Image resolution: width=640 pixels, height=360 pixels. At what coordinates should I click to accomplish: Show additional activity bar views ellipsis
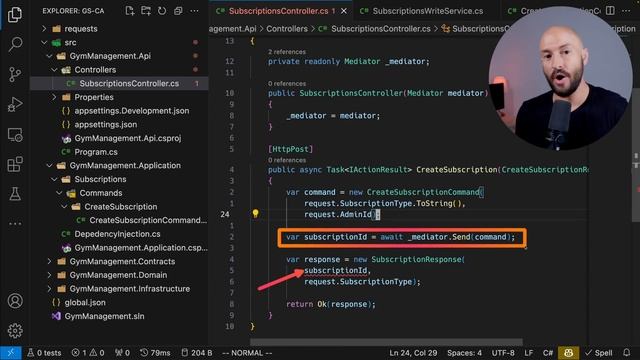click(15, 224)
